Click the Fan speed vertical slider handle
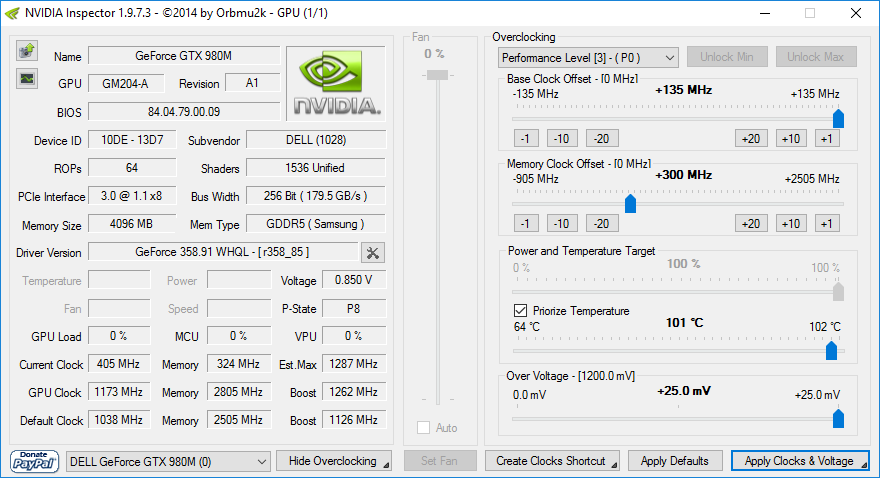880x478 pixels. tap(437, 75)
